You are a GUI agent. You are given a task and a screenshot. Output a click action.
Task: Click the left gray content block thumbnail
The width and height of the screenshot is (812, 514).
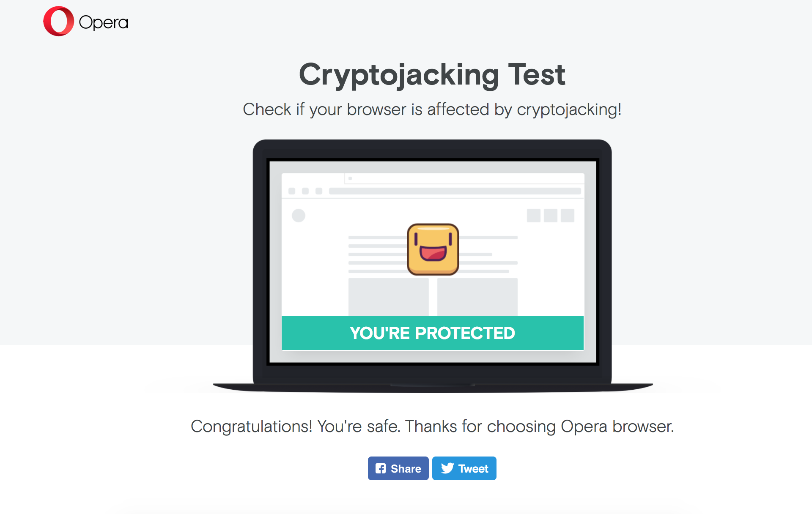389,297
